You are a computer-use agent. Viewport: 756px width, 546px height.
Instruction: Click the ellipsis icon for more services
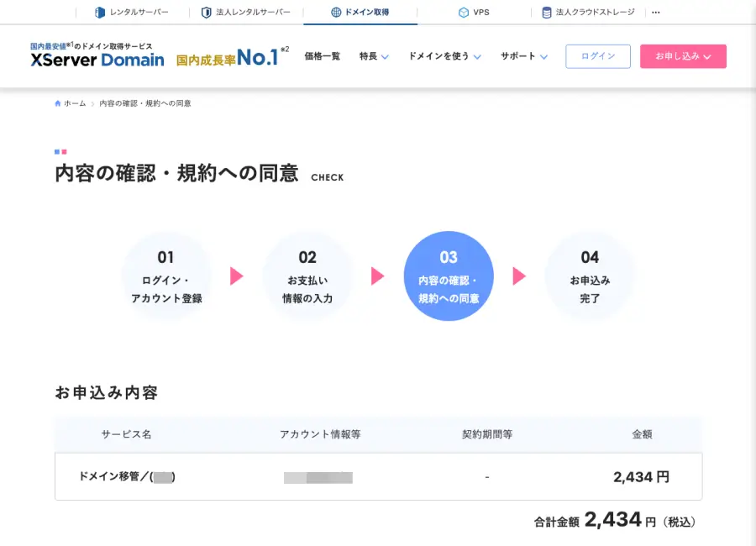656,12
